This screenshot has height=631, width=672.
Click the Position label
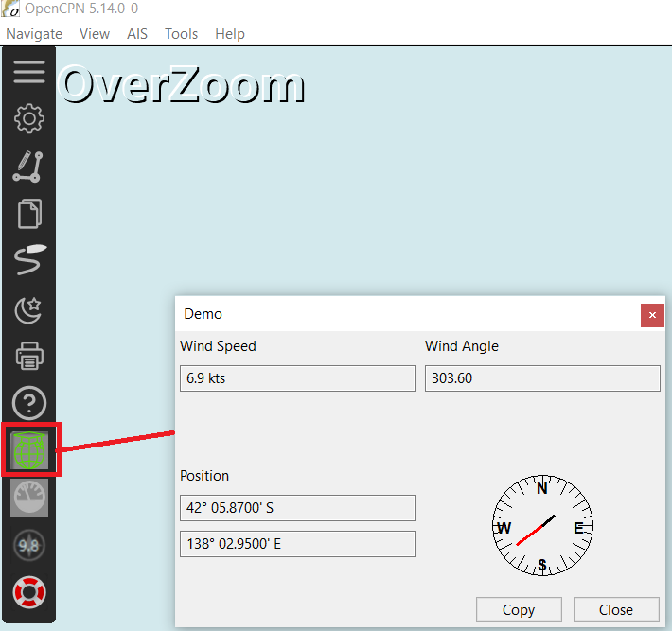(204, 476)
